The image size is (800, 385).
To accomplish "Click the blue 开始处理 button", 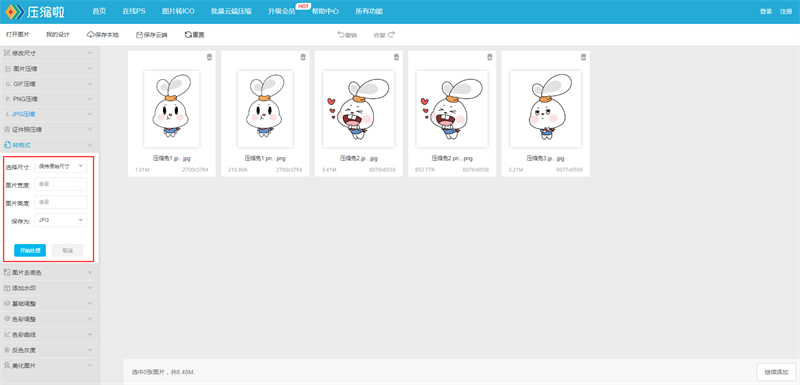I will point(30,250).
